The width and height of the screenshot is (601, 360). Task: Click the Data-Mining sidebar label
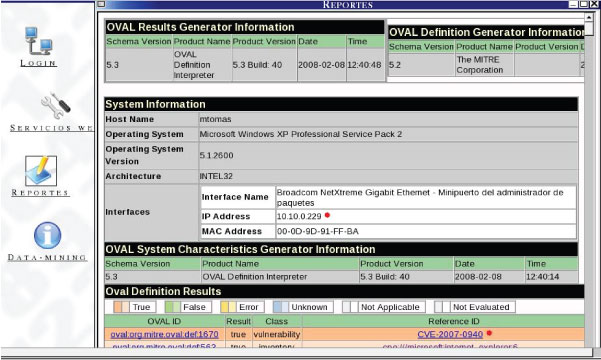point(47,258)
